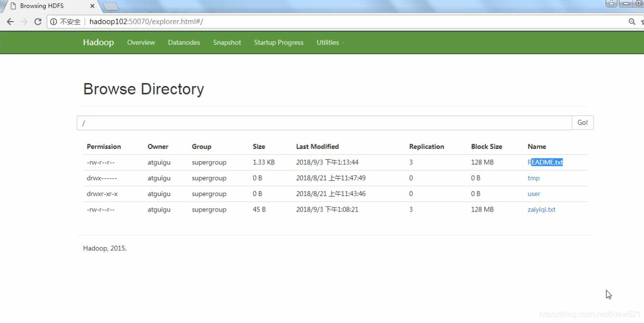The width and height of the screenshot is (644, 323).
Task: Click the page icon on Browsing HDFS tab
Action: click(x=13, y=6)
